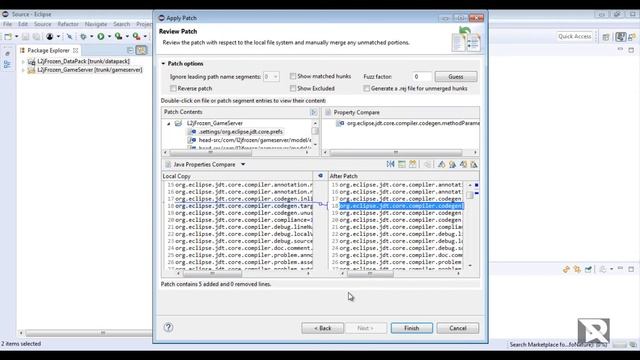Click the two-way compare arrows icon in compare toolbar
640x360 pixels.
click(391, 164)
